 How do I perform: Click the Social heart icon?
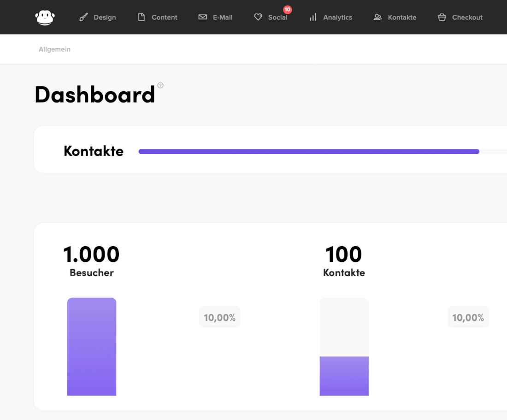coord(258,17)
